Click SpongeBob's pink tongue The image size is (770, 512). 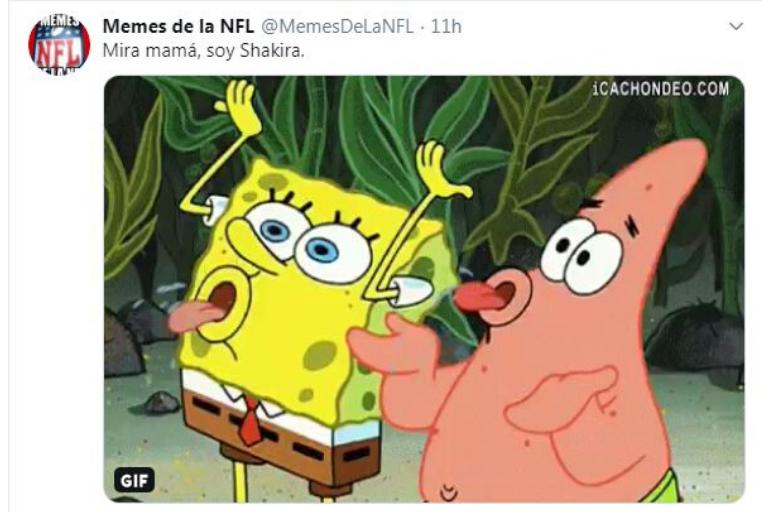tap(195, 316)
